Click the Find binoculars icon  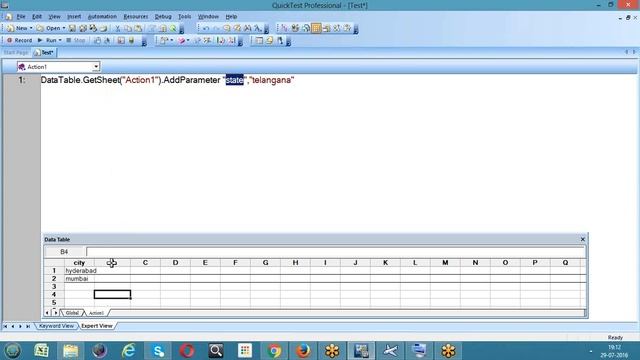click(x=247, y=28)
